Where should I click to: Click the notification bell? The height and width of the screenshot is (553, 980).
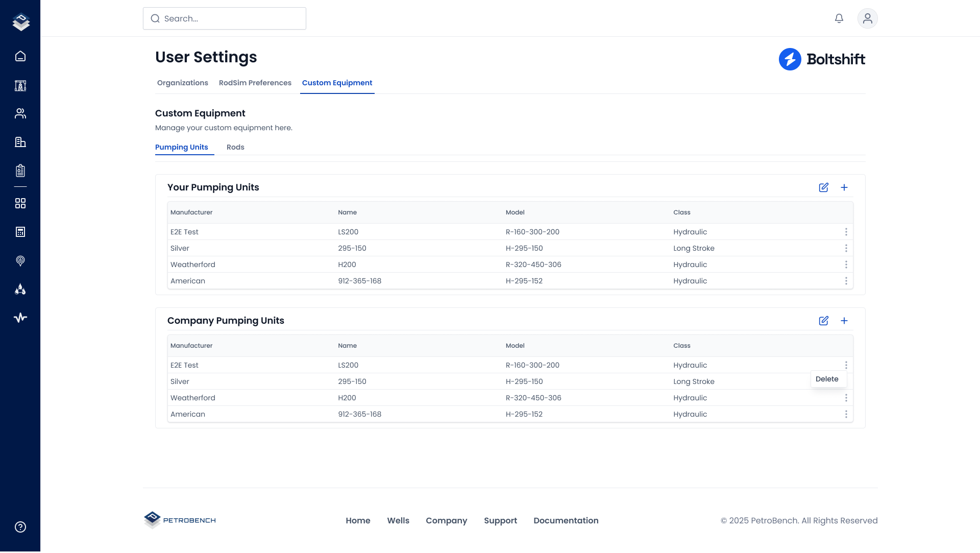(839, 18)
